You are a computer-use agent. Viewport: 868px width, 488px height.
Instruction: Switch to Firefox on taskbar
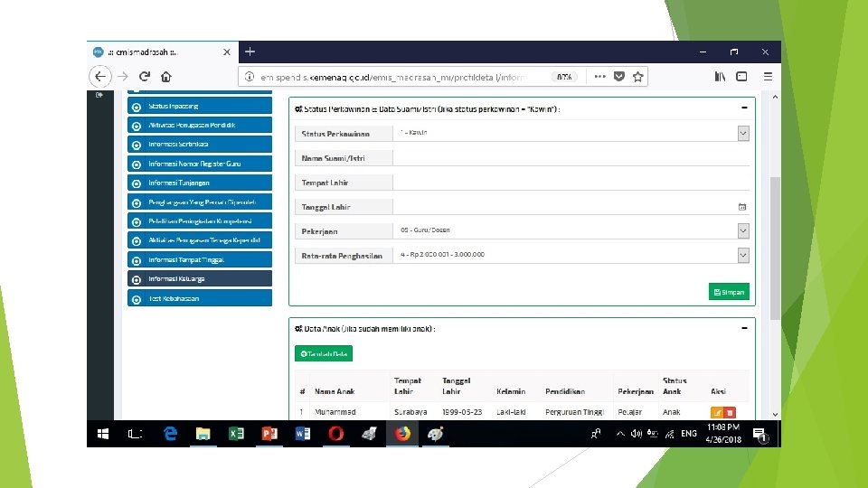pyautogui.click(x=402, y=434)
